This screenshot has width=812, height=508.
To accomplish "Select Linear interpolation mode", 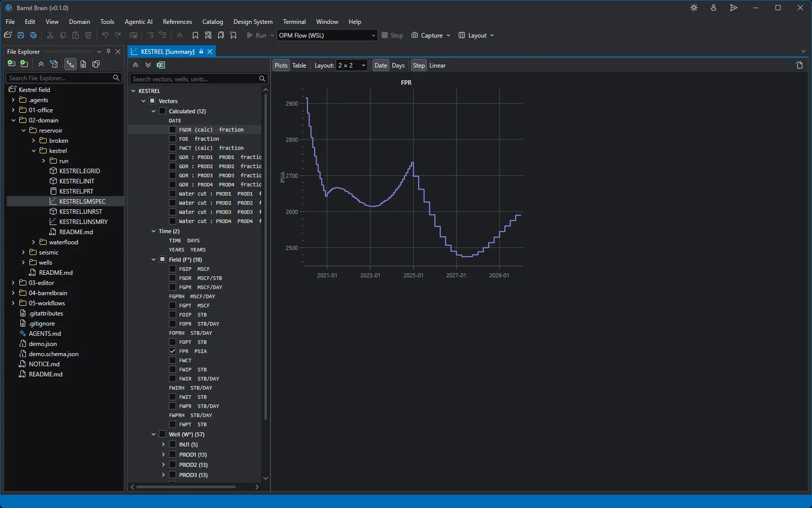I will click(437, 65).
